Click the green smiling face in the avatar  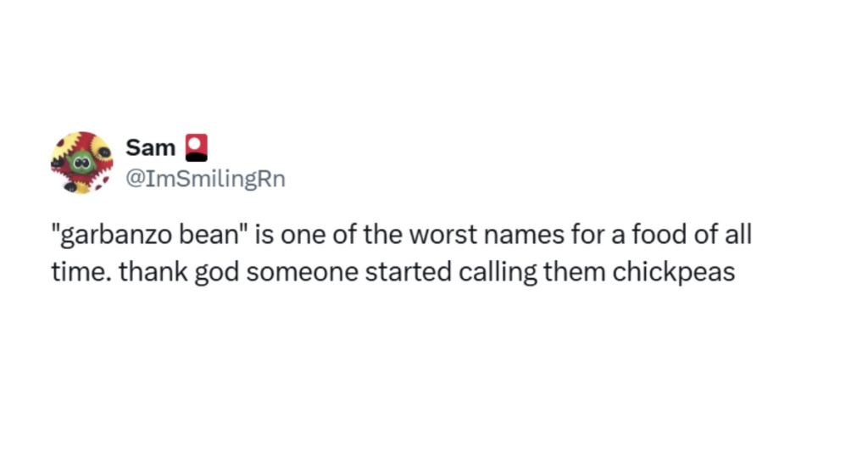point(81,164)
